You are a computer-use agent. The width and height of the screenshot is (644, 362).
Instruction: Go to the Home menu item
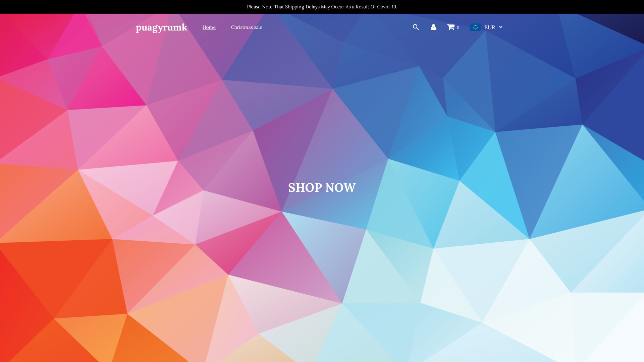coord(209,27)
